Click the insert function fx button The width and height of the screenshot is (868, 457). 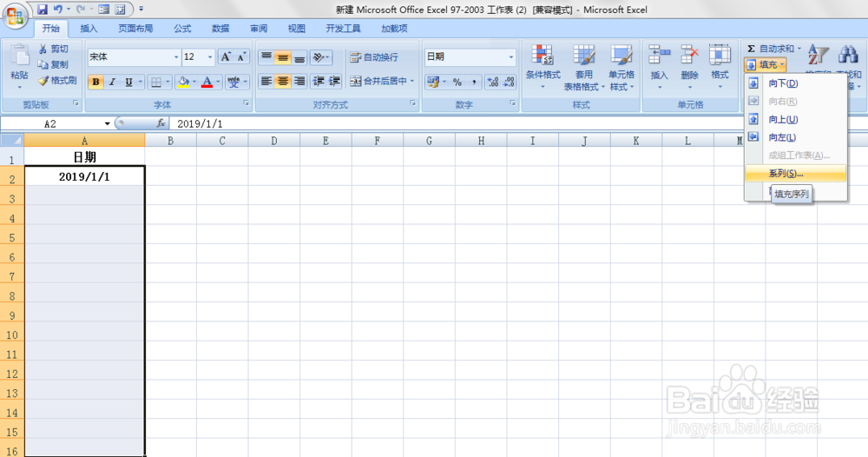click(161, 123)
